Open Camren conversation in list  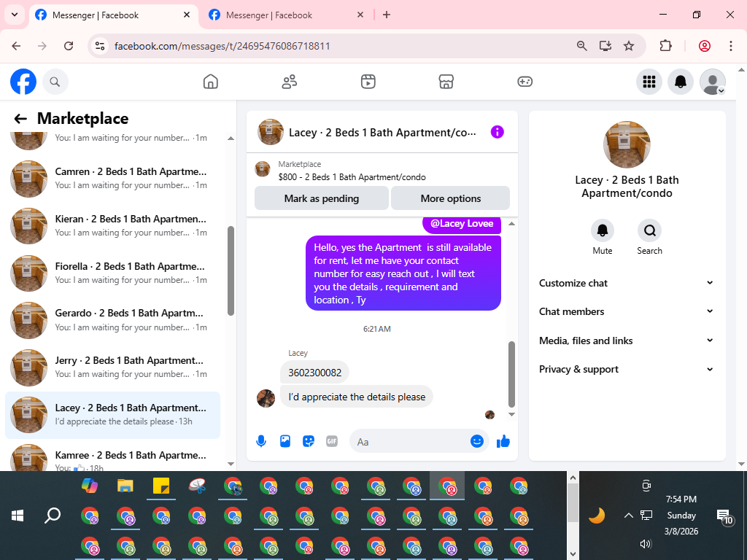coord(113,179)
